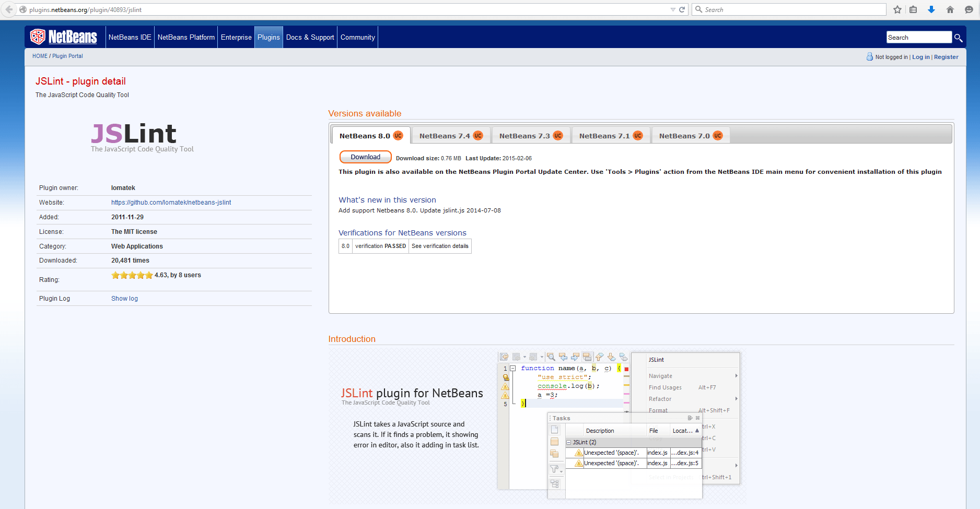This screenshot has width=980, height=509.
Task: Go to the browser home page icon
Action: [950, 9]
